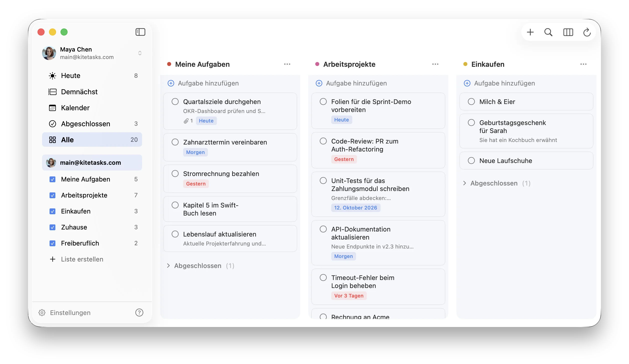Mark Zahnarzttermin vereinbaren as done
This screenshot has height=364, width=629.
tap(175, 142)
